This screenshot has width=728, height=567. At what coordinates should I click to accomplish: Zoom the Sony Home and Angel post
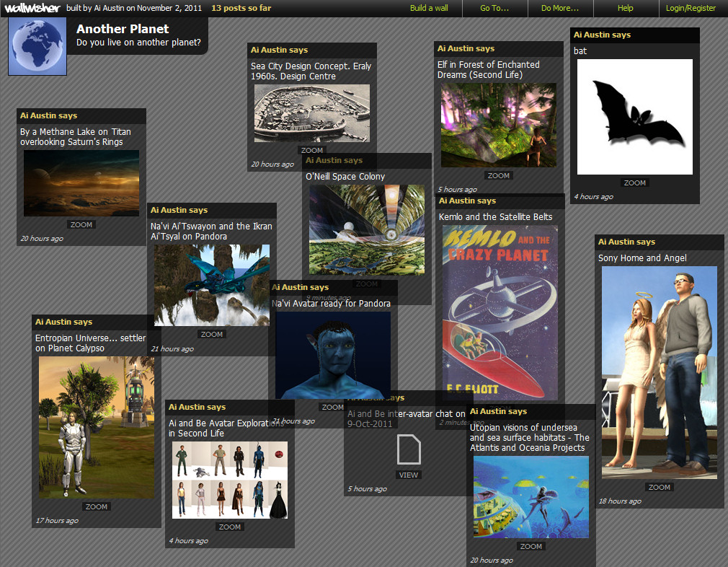[x=659, y=487]
